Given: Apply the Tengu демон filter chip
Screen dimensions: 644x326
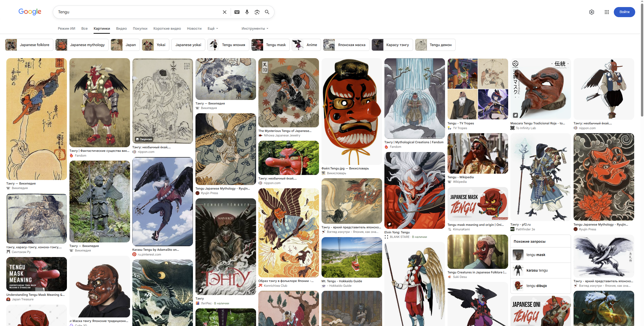Looking at the screenshot, I should (x=435, y=45).
